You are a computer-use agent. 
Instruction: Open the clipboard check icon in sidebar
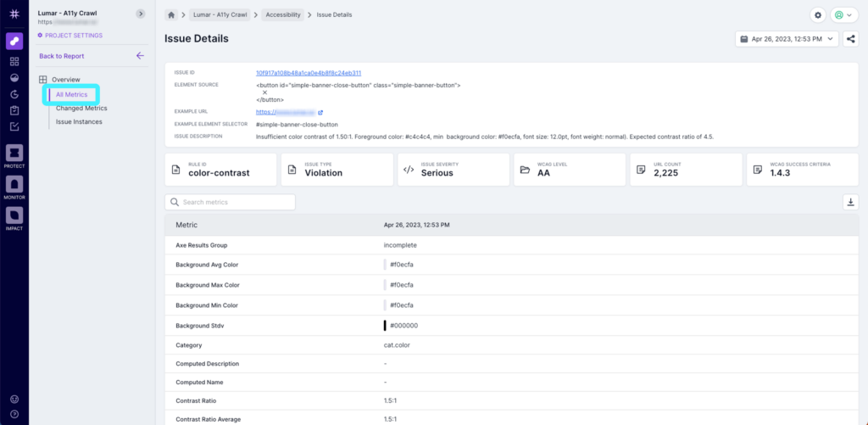tap(14, 110)
